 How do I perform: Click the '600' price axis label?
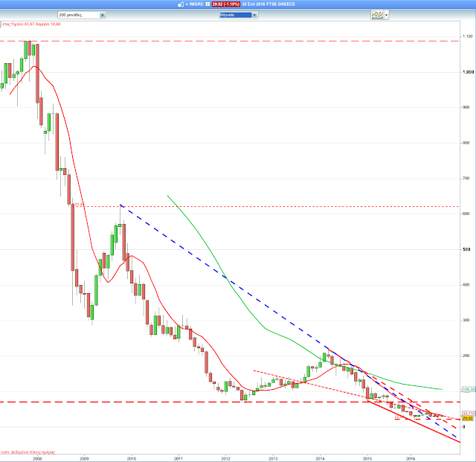tap(466, 214)
